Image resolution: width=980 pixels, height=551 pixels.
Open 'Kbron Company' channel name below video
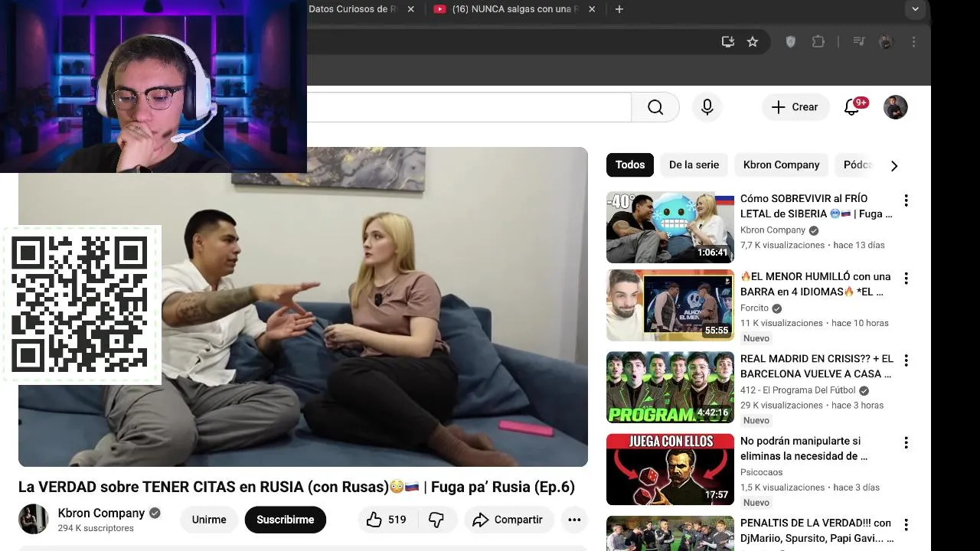pyautogui.click(x=101, y=513)
